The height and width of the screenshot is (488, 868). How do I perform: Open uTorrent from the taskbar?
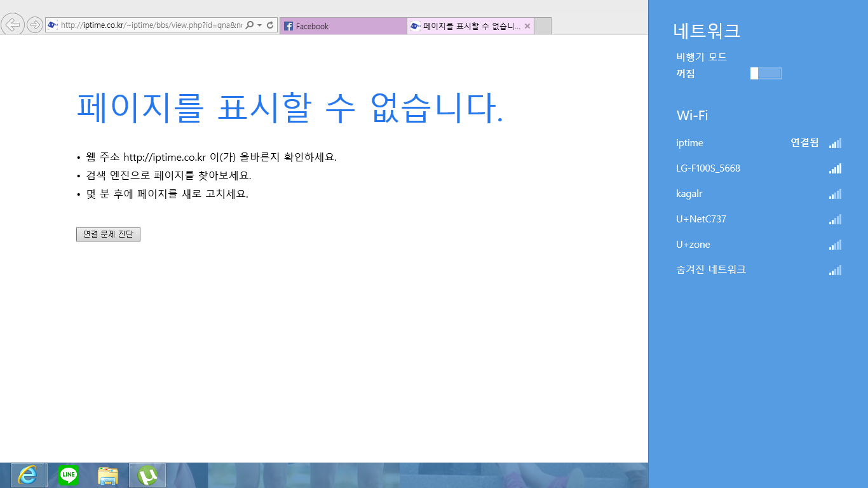coord(147,475)
